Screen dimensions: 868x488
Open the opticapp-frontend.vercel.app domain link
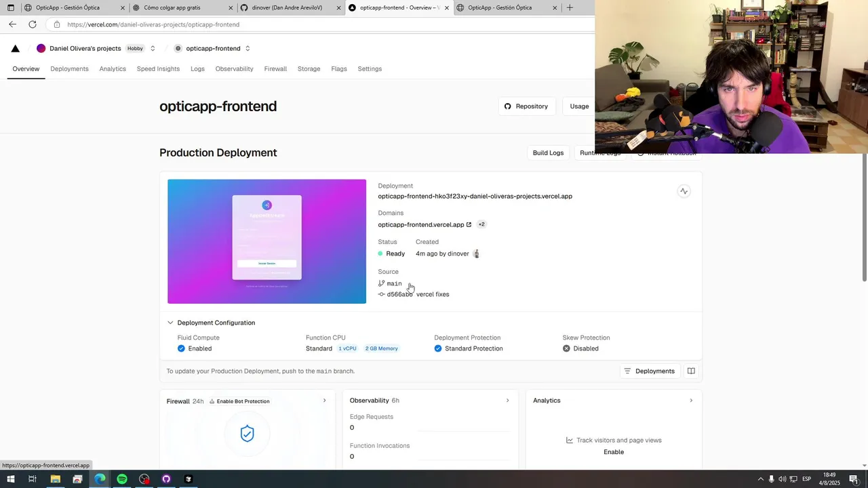[425, 224]
